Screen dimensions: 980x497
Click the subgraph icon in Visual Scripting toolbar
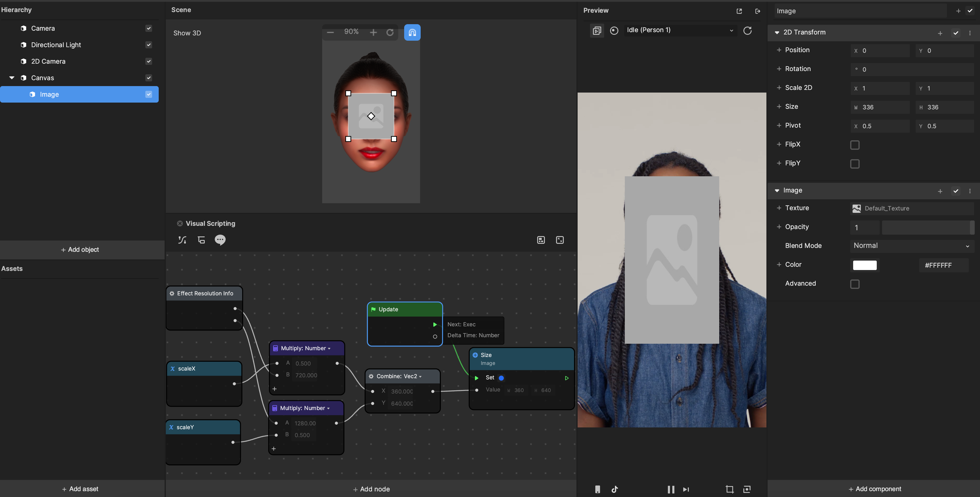pos(201,240)
